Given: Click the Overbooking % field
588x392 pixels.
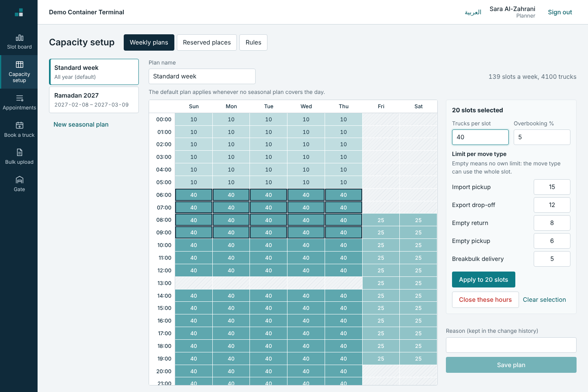Looking at the screenshot, I should (x=542, y=137).
